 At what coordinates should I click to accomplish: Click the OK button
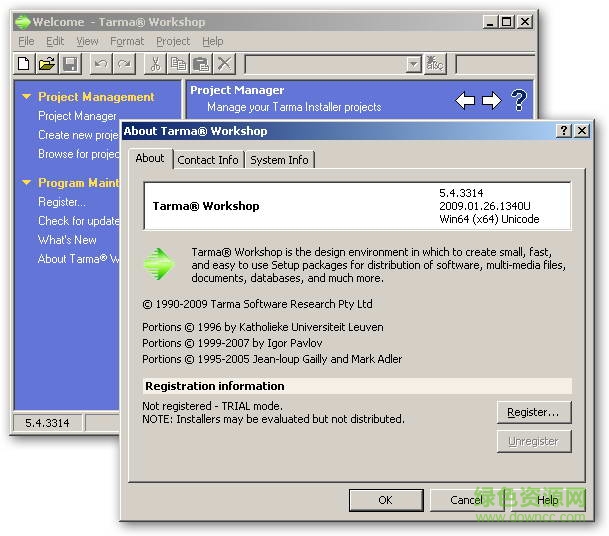386,500
